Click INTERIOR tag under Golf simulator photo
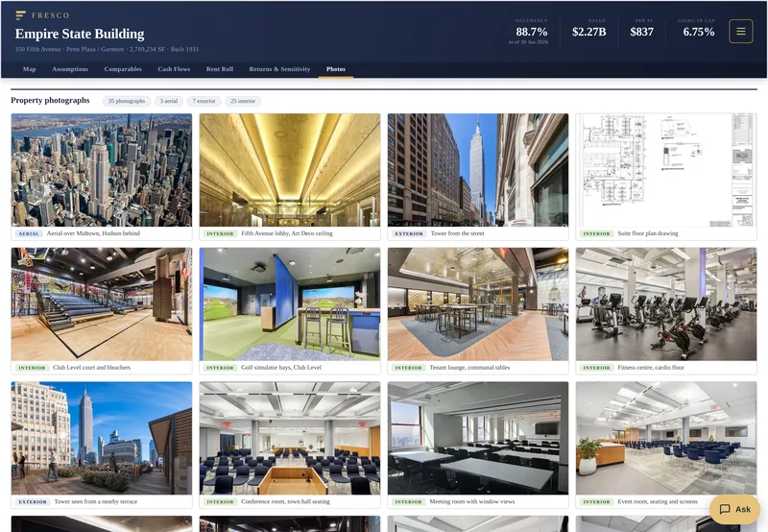Screen dimensions: 768x532 point(221,368)
